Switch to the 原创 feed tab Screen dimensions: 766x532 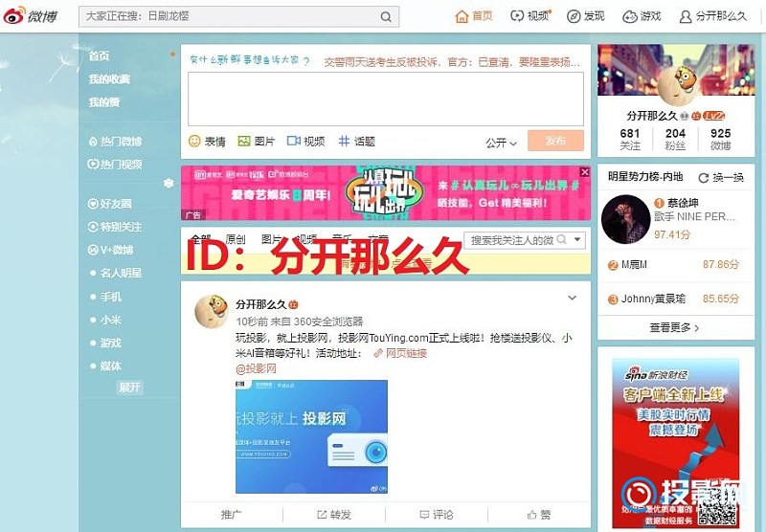[x=235, y=239]
